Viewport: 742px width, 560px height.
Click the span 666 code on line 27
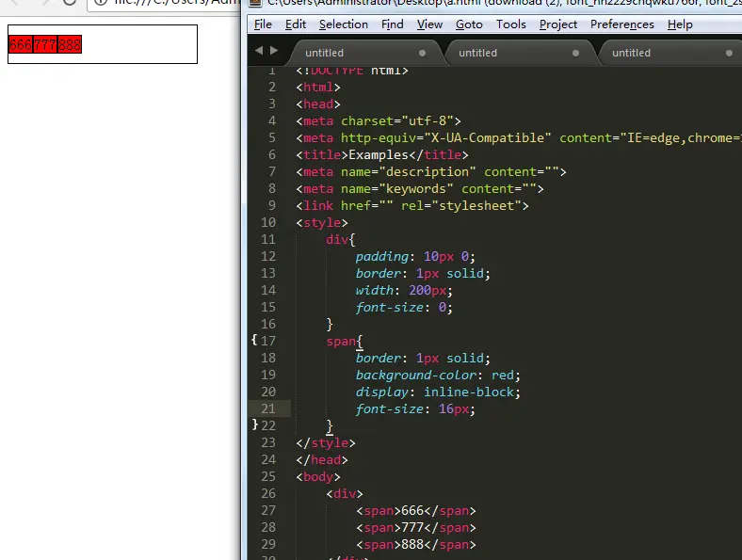coord(416,511)
